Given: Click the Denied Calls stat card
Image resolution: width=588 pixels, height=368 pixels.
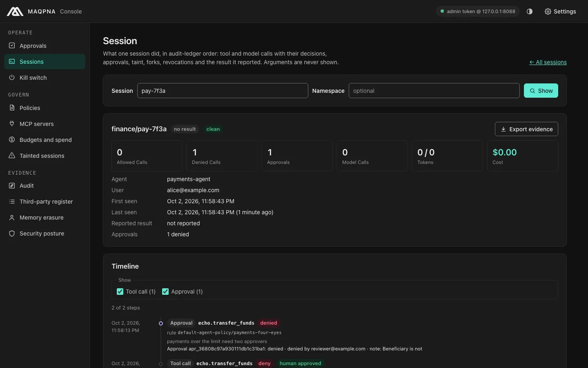Looking at the screenshot, I should point(222,156).
